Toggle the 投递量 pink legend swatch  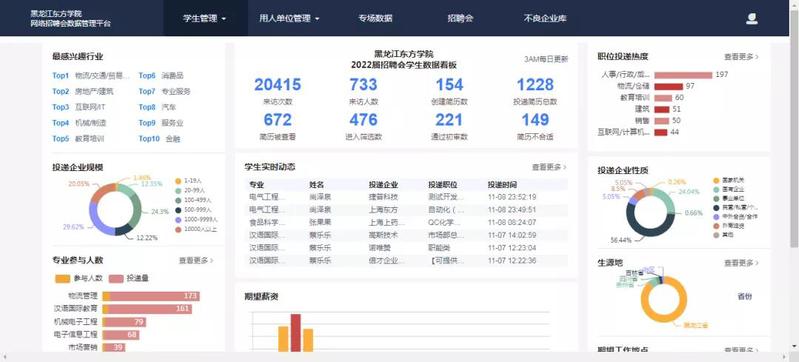(x=116, y=278)
